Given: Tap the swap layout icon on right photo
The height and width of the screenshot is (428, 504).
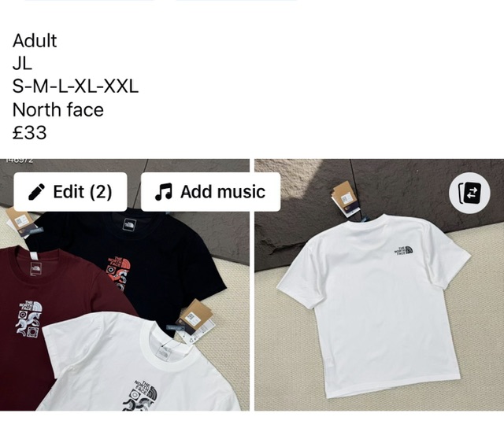Looking at the screenshot, I should pos(469,194).
